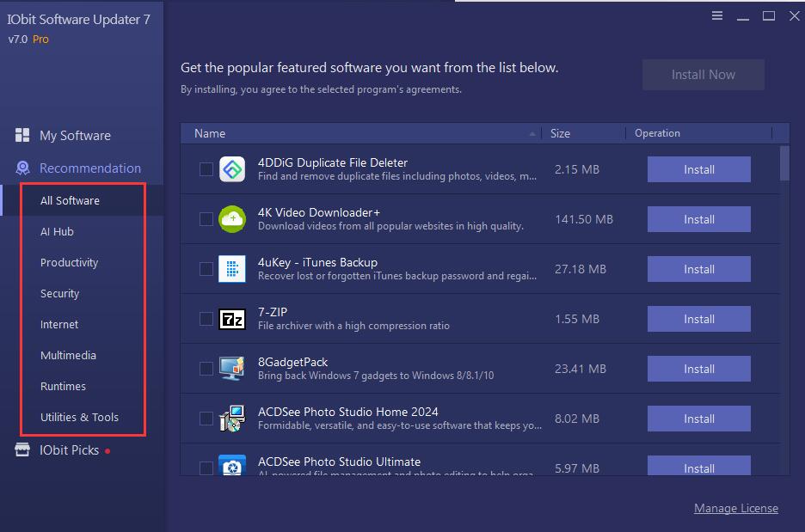Viewport: 805px width, 532px height.
Task: Check ACDSee Photo Studio Ultimate checkbox
Action: coord(206,468)
